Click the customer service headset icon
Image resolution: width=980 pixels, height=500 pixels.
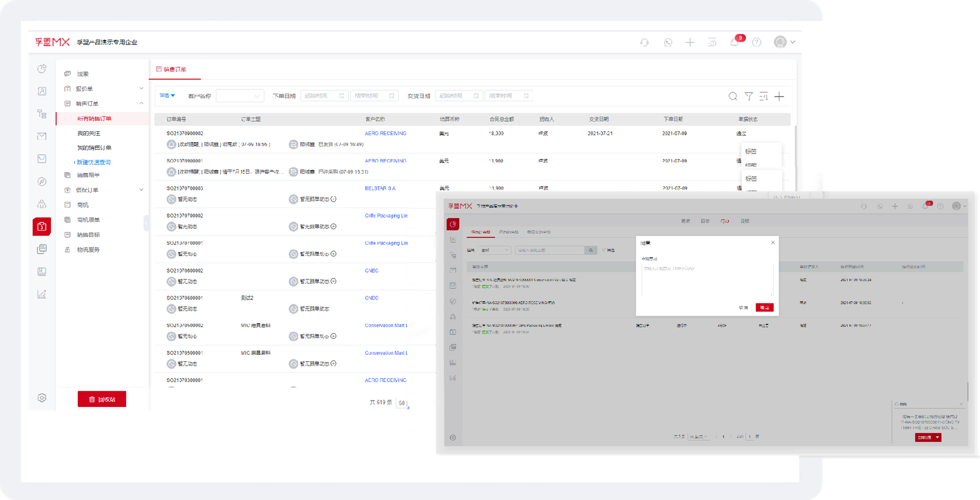tap(644, 42)
